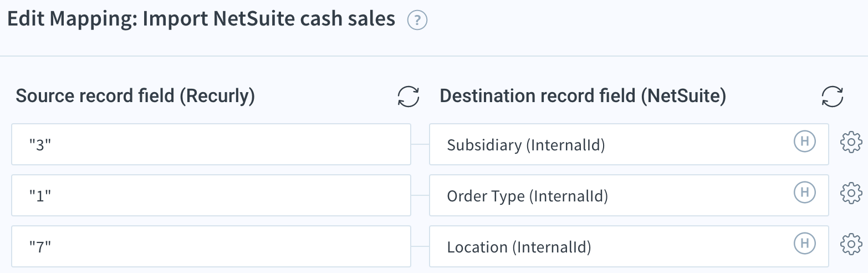The width and height of the screenshot is (868, 273).
Task: Click the H hard-coded badge on Location
Action: pyautogui.click(x=805, y=243)
